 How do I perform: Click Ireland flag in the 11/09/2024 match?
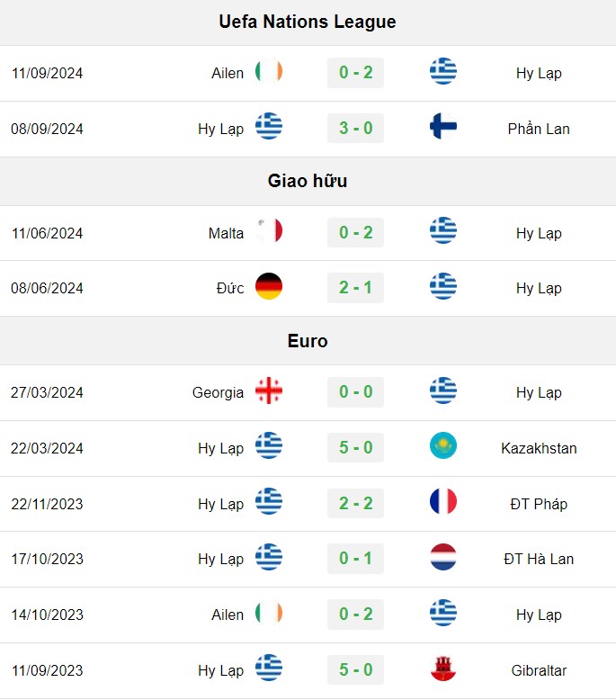pyautogui.click(x=269, y=72)
